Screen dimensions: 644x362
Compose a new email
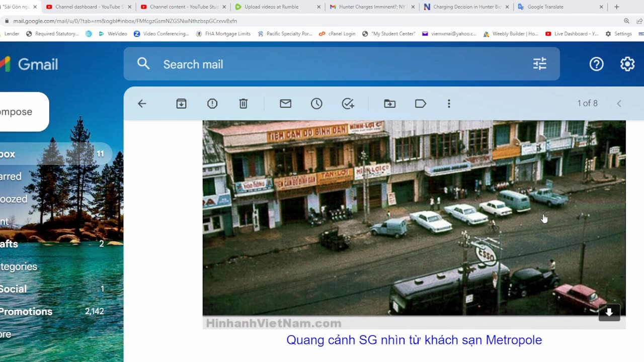(x=24, y=112)
